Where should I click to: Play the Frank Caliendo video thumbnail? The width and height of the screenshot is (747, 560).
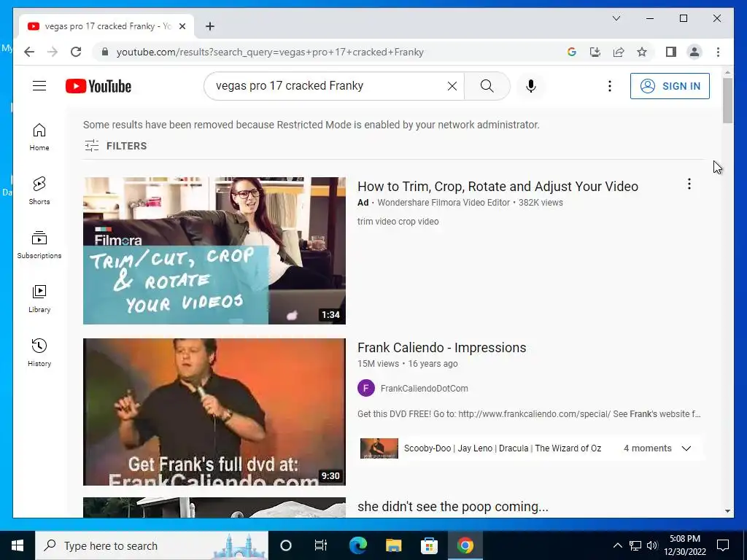pyautogui.click(x=214, y=412)
